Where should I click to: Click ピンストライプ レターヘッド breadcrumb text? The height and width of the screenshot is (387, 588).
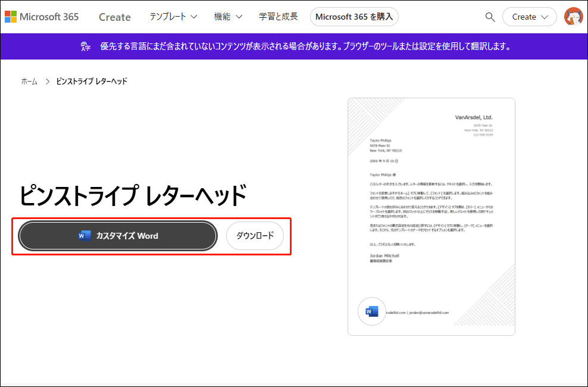pos(92,82)
